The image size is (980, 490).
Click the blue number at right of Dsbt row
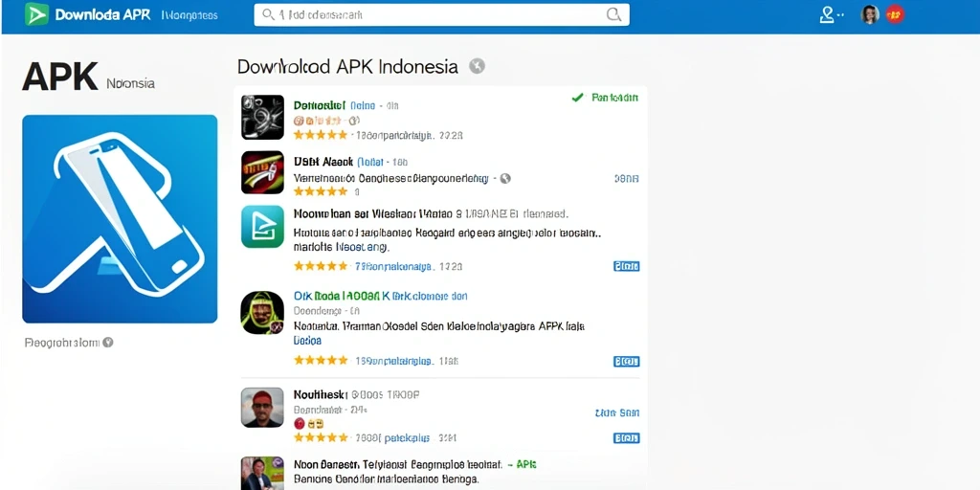coord(626,179)
